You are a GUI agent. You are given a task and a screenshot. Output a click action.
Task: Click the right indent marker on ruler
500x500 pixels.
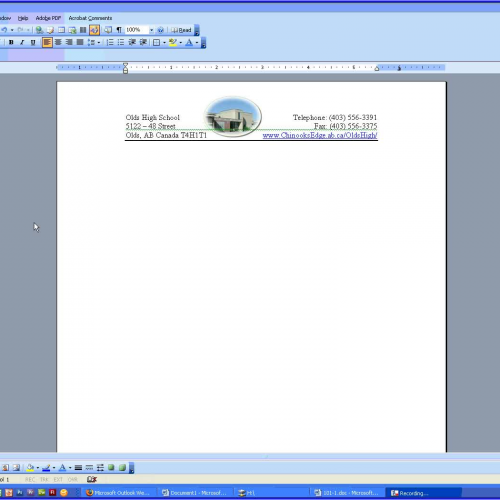pyautogui.click(x=377, y=69)
